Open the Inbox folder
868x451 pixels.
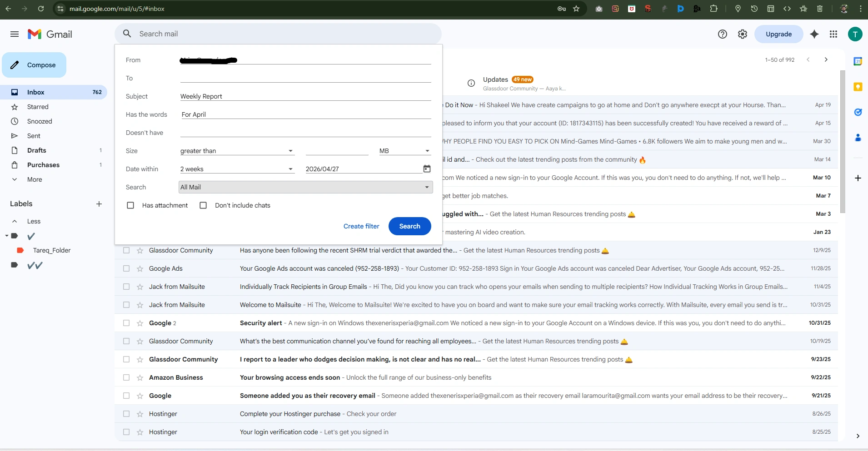[54, 92]
